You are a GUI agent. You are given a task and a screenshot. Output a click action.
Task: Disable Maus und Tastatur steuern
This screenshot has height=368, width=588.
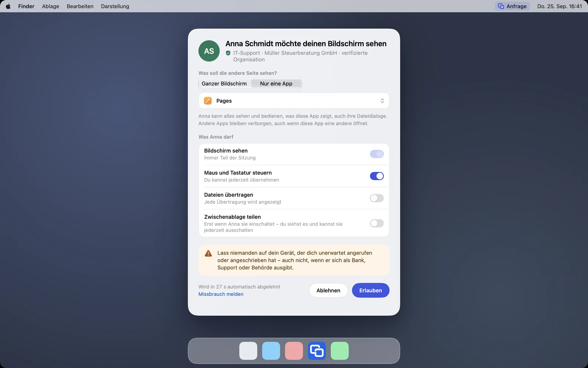(377, 176)
